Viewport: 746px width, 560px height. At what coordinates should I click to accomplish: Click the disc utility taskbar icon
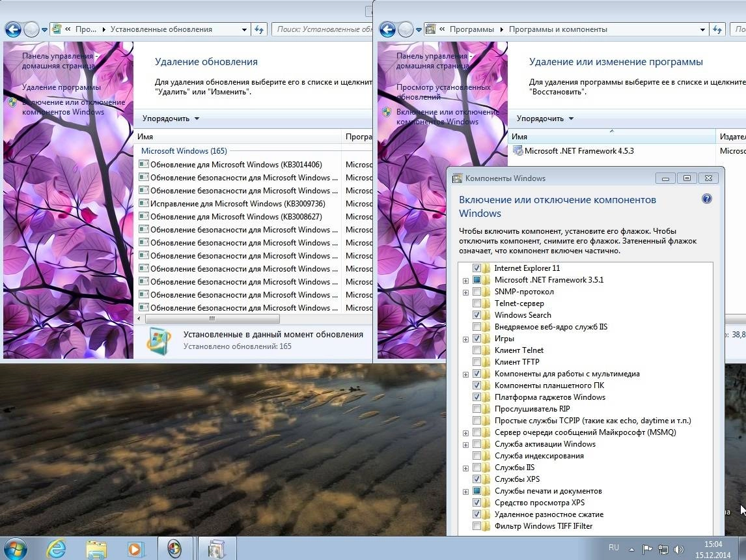pyautogui.click(x=174, y=549)
